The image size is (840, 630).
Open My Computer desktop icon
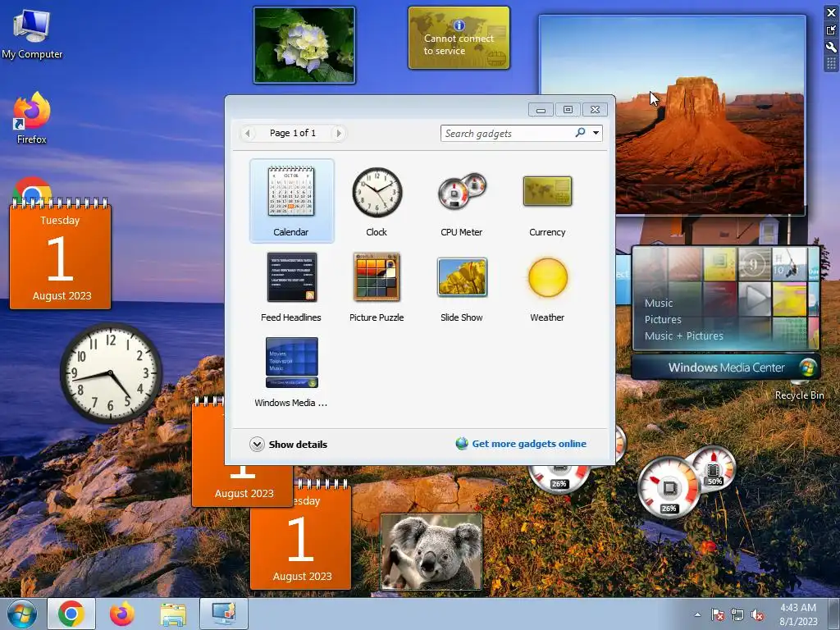32,33
